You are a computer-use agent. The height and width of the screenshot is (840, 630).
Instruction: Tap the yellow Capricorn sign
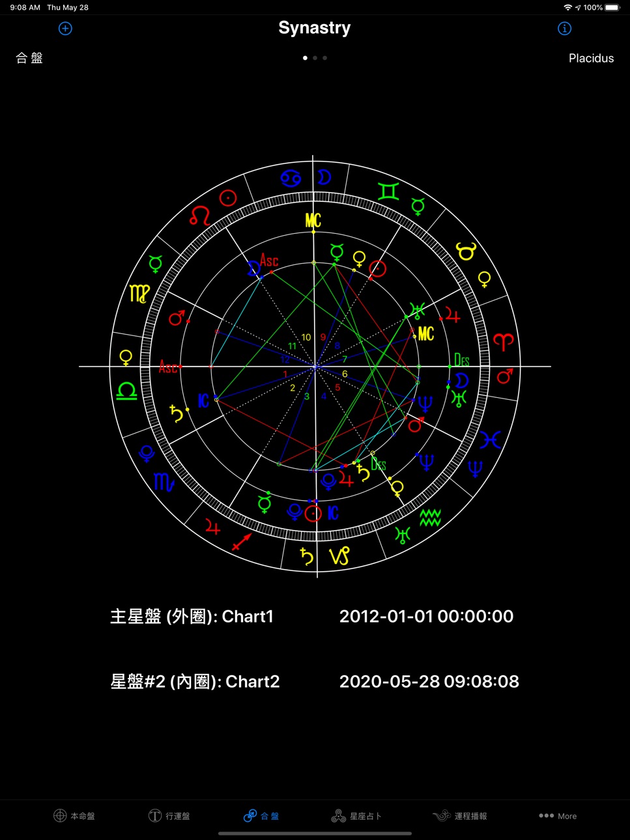click(x=339, y=555)
